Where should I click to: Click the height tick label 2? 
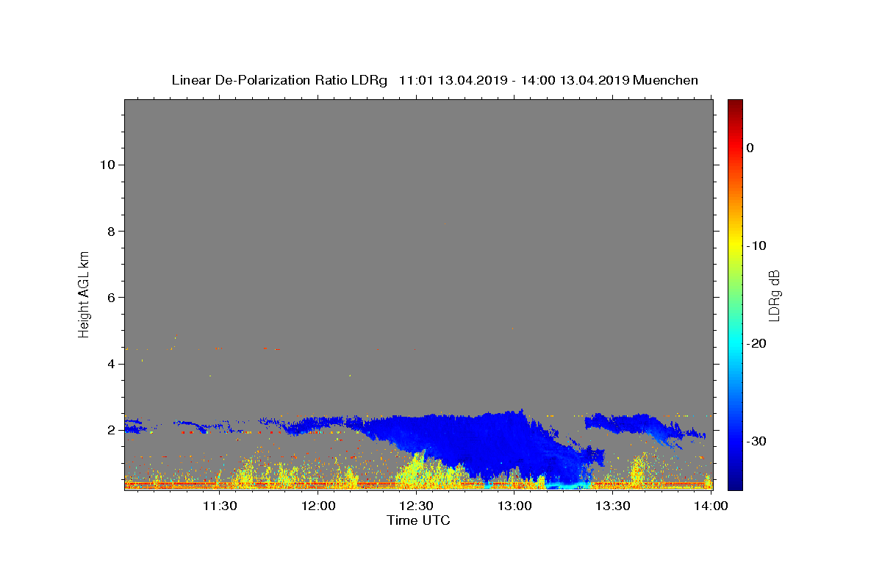point(110,429)
